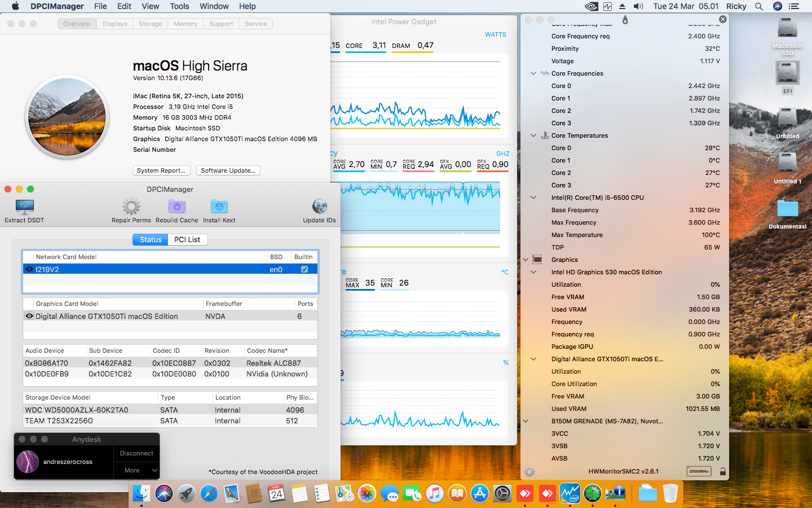The image size is (812, 508).
Task: Click the lock icon in HWMonitorSMC2
Action: tap(722, 471)
